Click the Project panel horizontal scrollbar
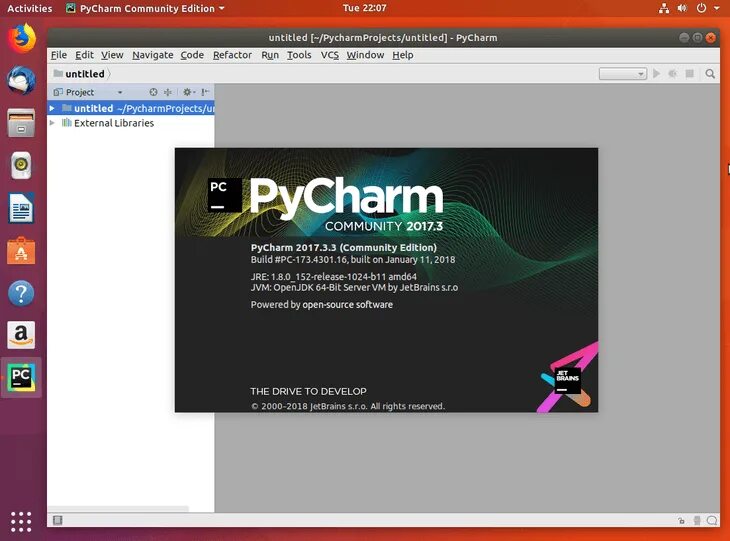 (x=118, y=508)
